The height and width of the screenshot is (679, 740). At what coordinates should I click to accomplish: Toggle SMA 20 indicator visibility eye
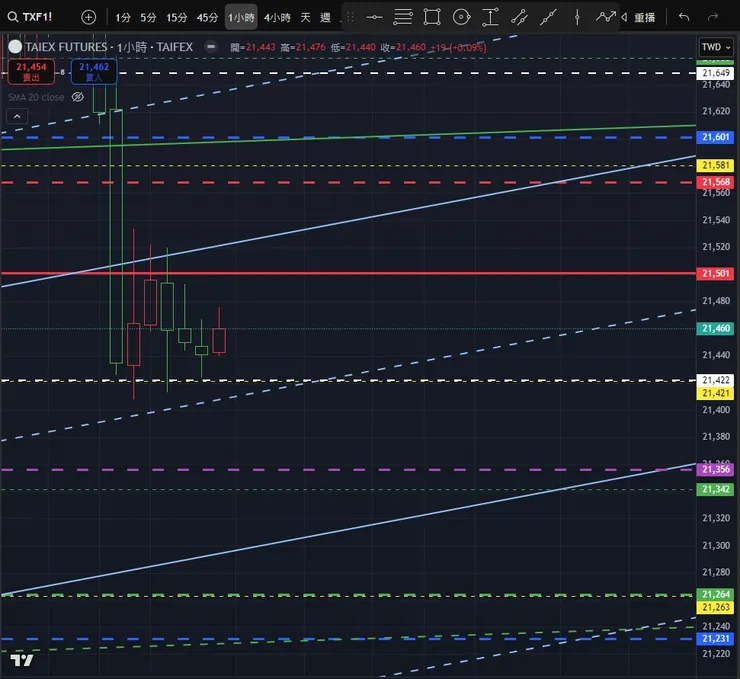pyautogui.click(x=77, y=97)
